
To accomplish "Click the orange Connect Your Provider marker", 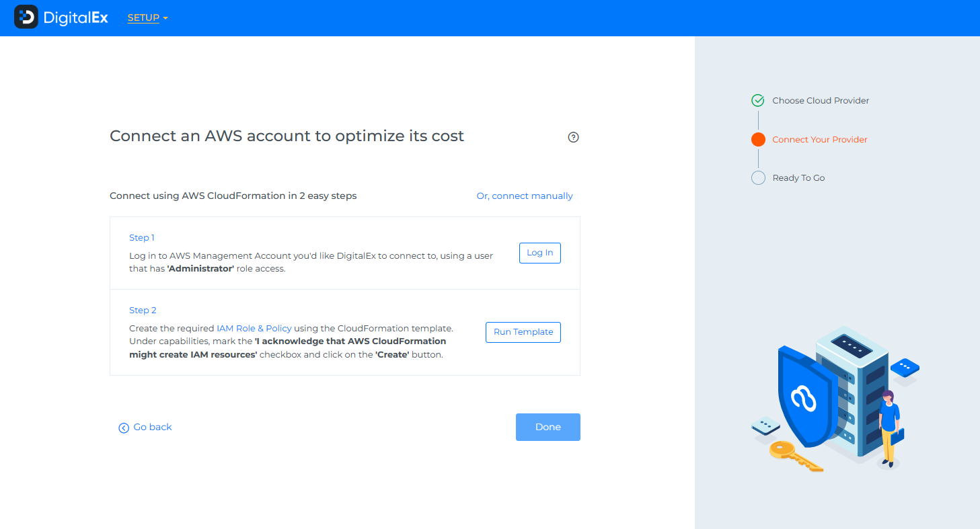I will pyautogui.click(x=758, y=139).
